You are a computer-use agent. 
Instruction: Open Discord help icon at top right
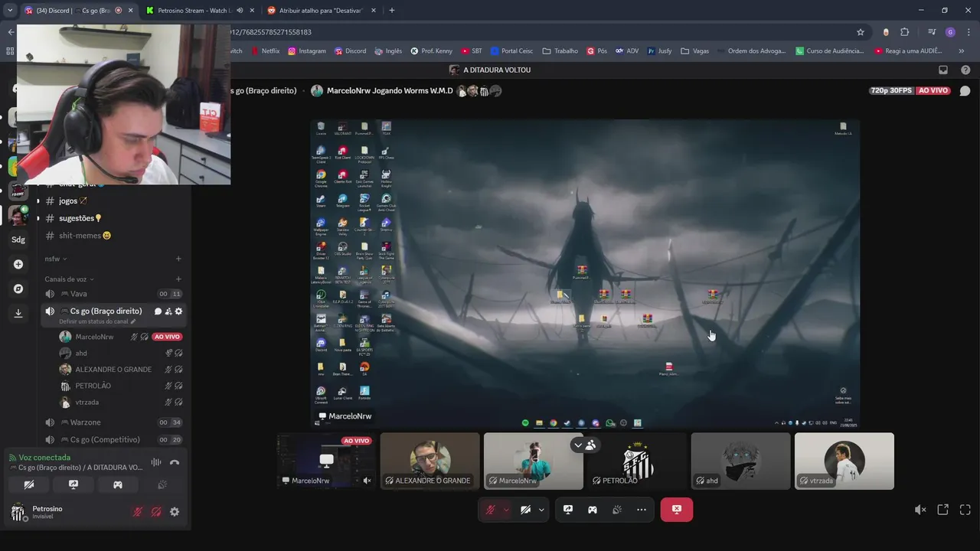click(965, 70)
